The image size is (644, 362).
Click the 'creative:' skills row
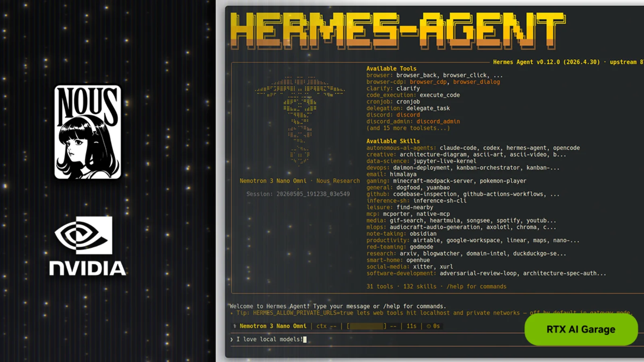[x=466, y=154]
